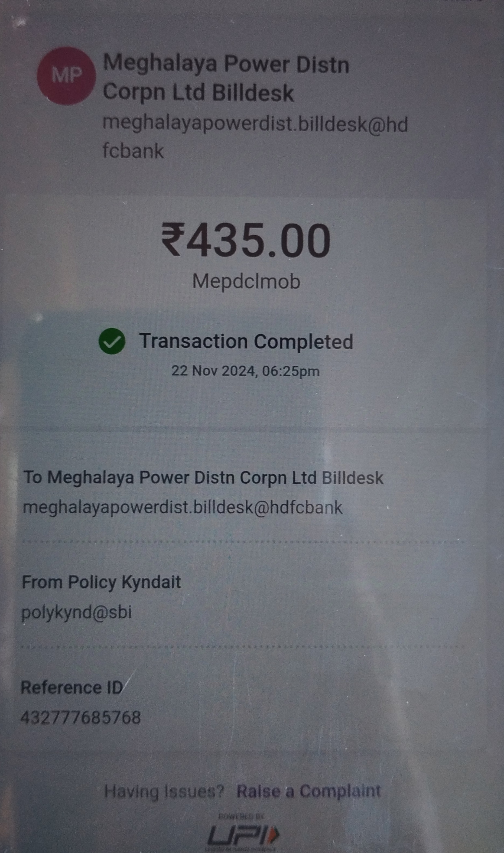
Task: Click the Transaction Completed status text
Action: tap(246, 341)
